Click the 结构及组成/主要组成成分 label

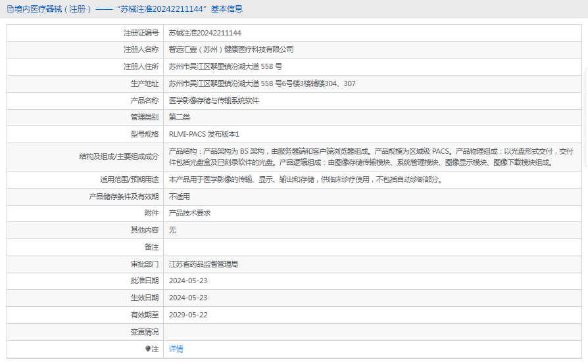(x=119, y=156)
